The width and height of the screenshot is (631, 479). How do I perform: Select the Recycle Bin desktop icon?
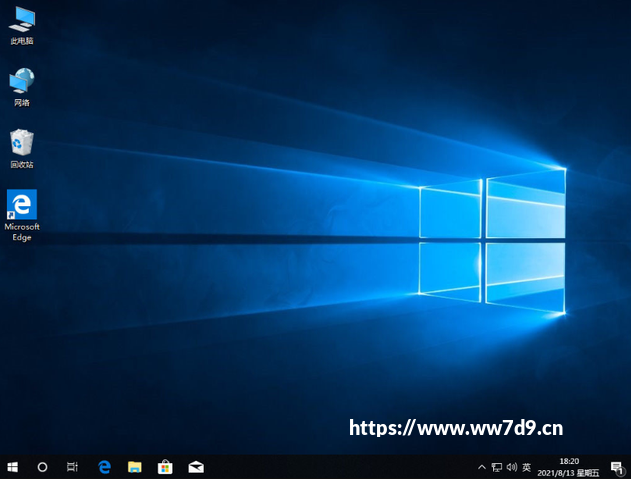tap(22, 148)
